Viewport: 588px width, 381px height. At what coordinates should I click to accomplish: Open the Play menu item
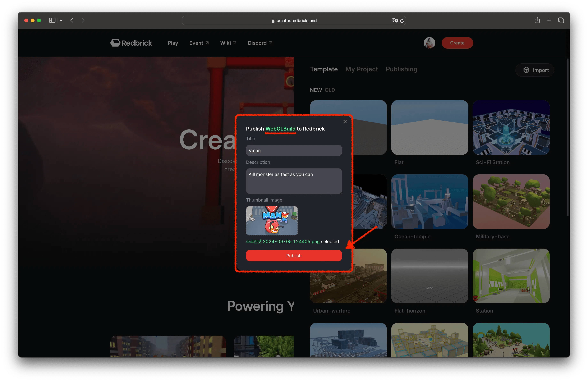click(x=173, y=43)
